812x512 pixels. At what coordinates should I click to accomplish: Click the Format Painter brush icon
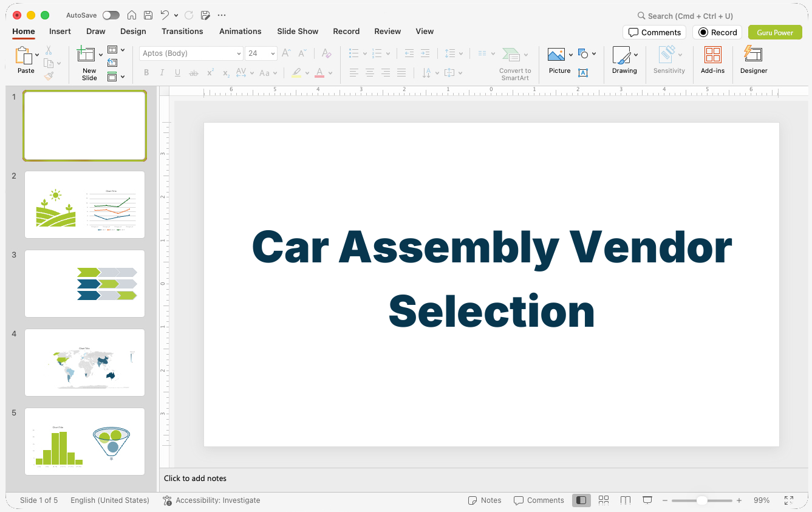[49, 76]
